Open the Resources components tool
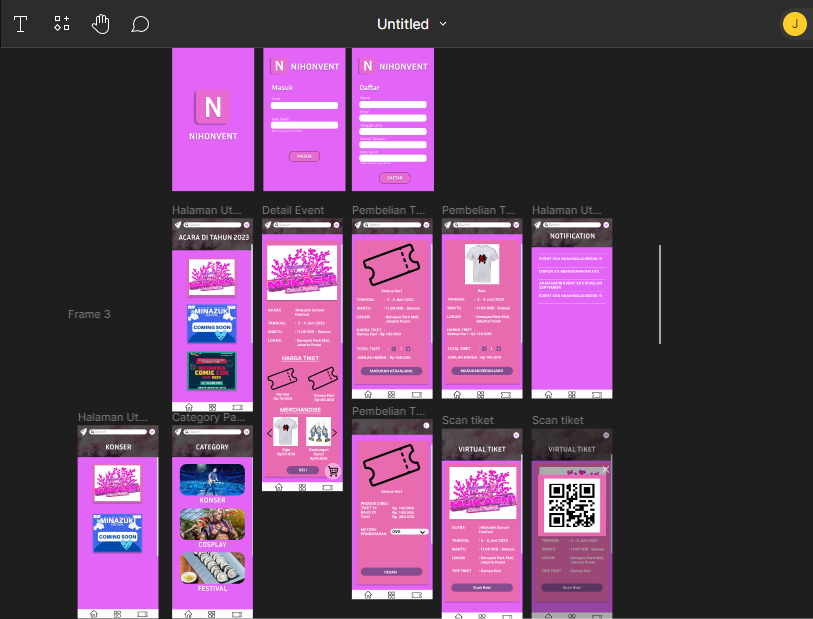 [61, 24]
